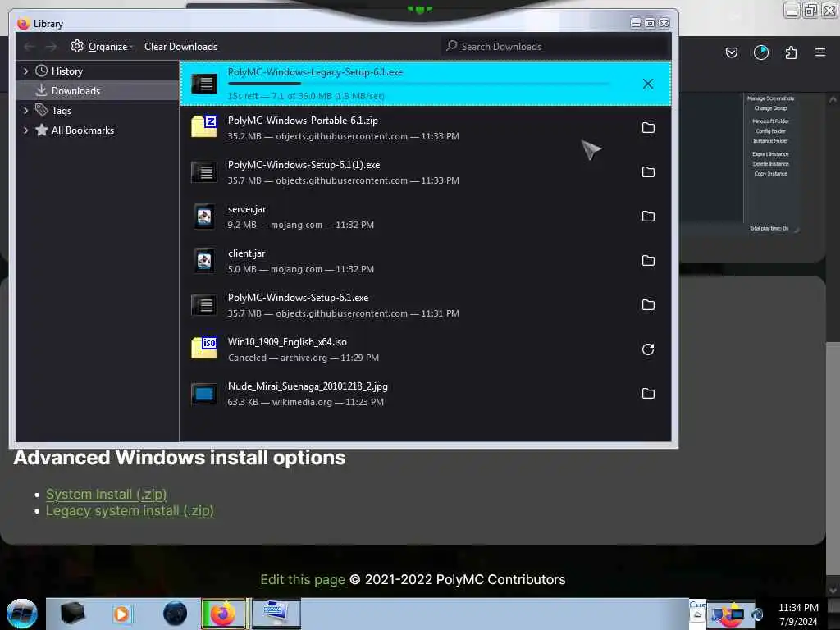Open containing folder for client.jar

pos(648,261)
